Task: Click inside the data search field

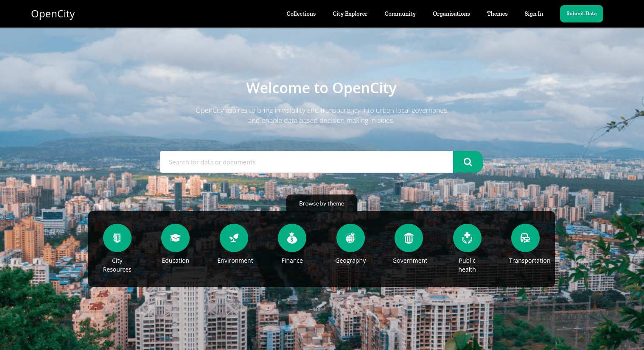Action: pyautogui.click(x=306, y=161)
